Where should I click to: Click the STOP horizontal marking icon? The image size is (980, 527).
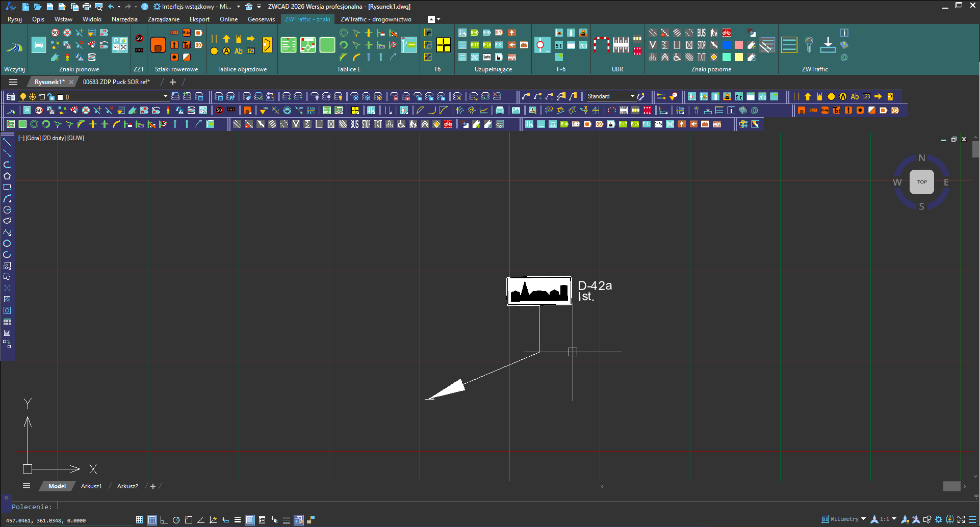click(702, 45)
